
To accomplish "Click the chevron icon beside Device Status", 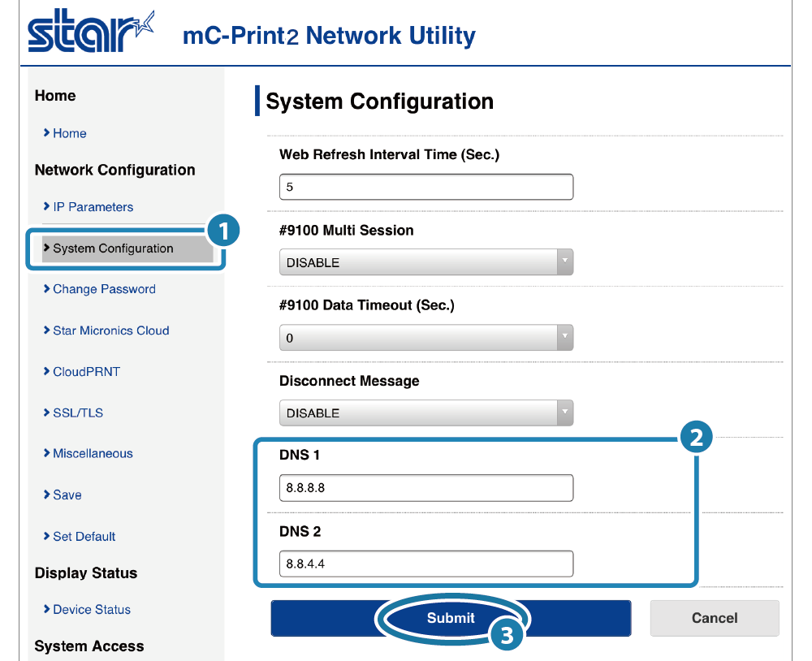I will [x=46, y=609].
